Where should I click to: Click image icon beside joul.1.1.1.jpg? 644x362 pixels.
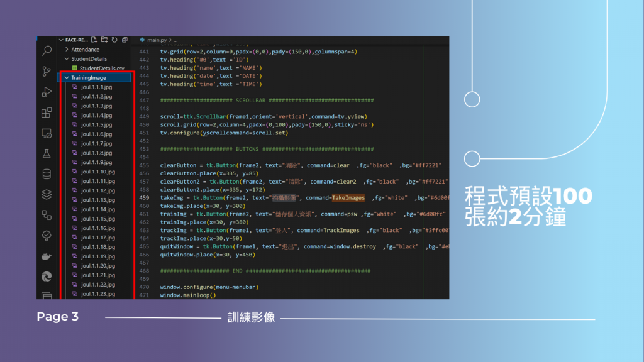pyautogui.click(x=75, y=87)
